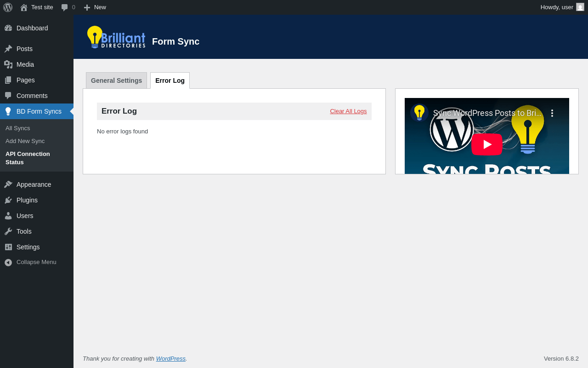Click the Posts pushpin icon

click(8, 49)
